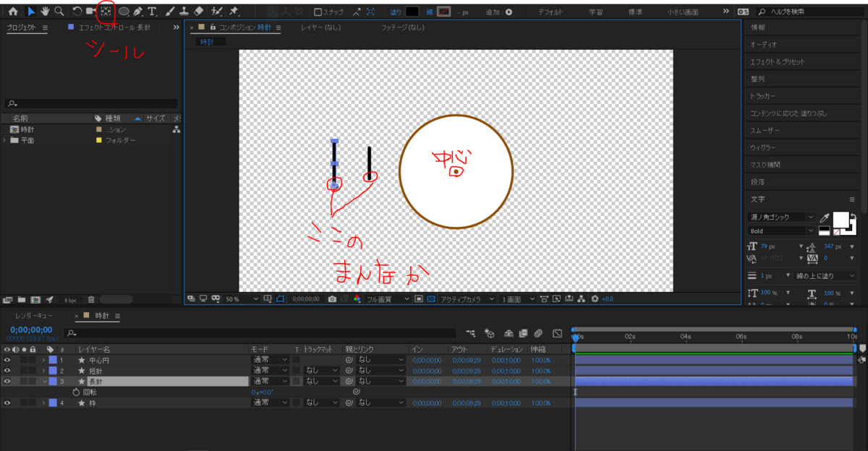The width and height of the screenshot is (868, 451).
Task: Select the Roto Brush tool
Action: tap(215, 11)
